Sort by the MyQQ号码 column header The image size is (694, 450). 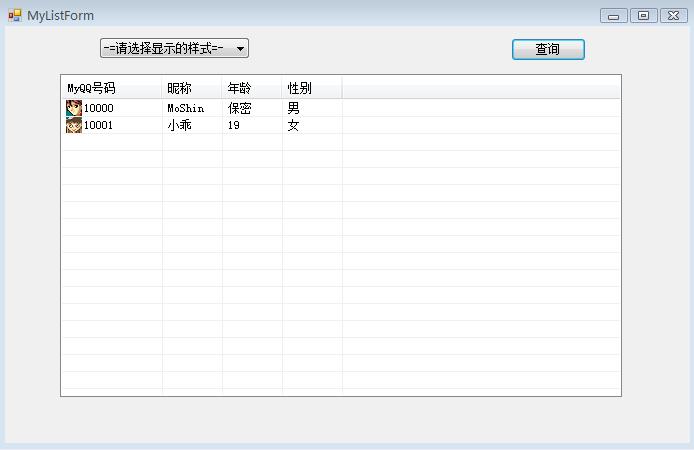point(112,88)
